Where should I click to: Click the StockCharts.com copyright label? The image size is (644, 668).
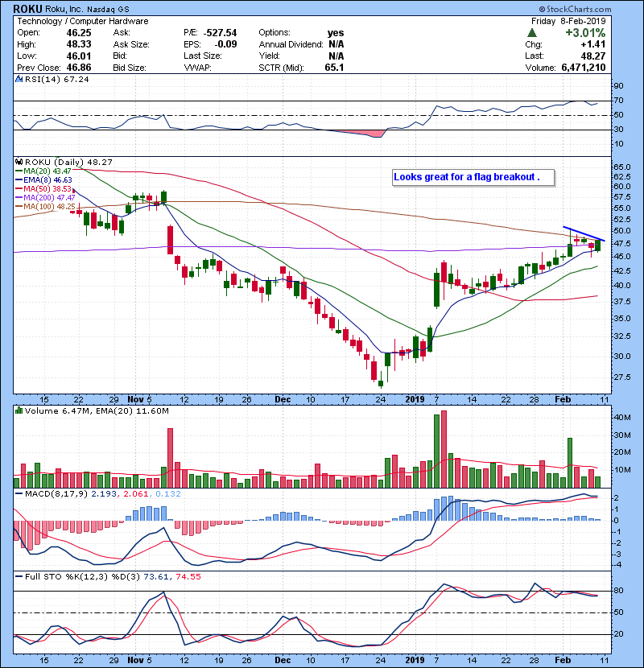[x=575, y=9]
